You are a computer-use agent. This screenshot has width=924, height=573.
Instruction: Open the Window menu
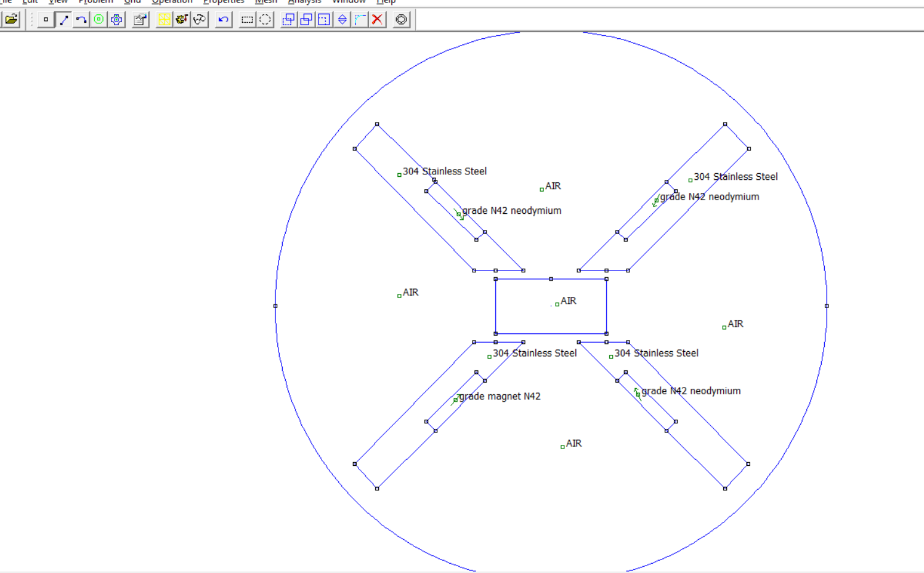coord(349,2)
